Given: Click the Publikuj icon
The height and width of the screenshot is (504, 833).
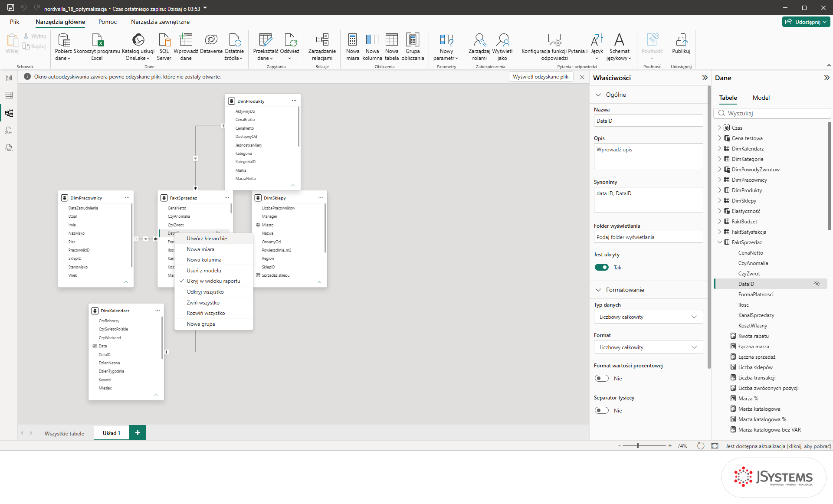Looking at the screenshot, I should pyautogui.click(x=681, y=40).
